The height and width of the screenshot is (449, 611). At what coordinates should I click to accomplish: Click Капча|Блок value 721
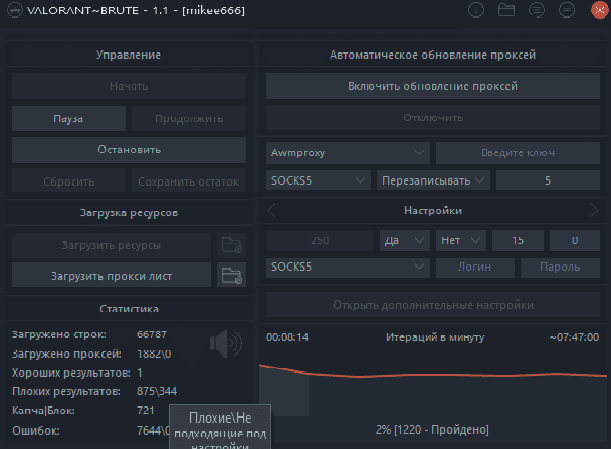[x=146, y=410]
